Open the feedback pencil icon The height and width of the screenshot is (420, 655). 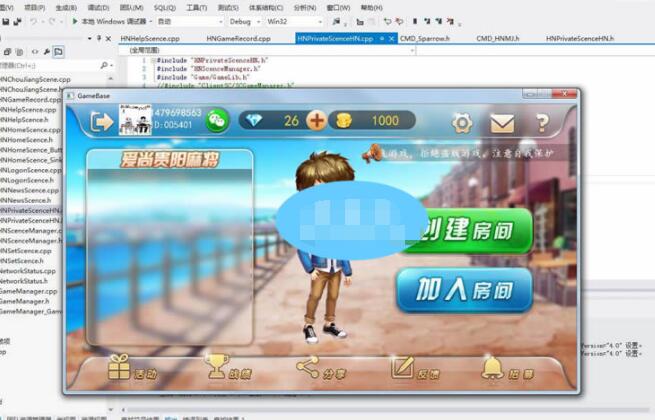point(402,367)
